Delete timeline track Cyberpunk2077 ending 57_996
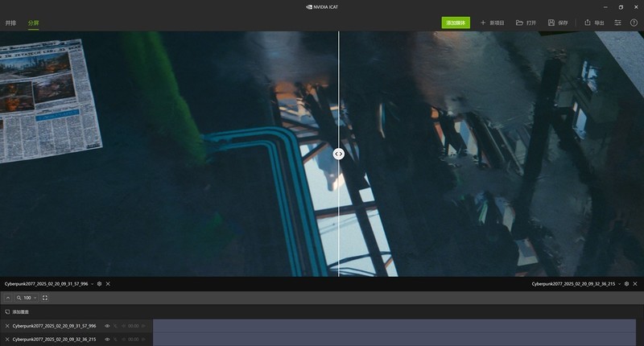644x346 pixels. pyautogui.click(x=7, y=326)
